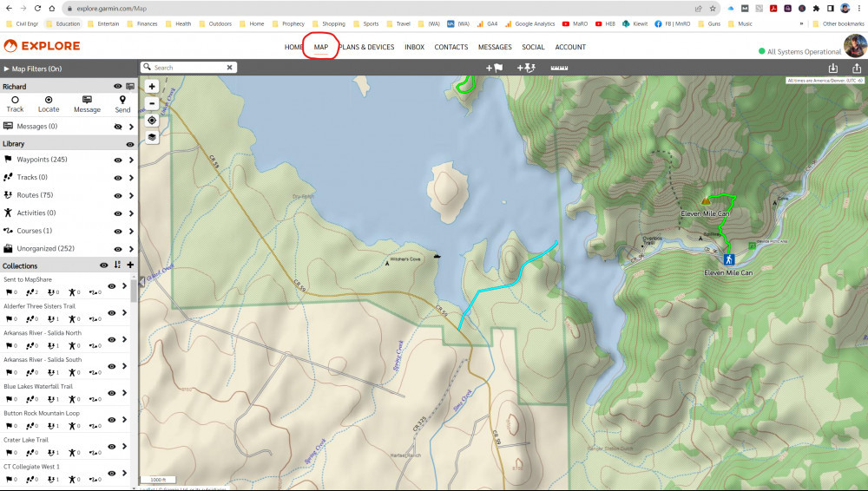Open the SOCIAL tab
Viewport: 868px width, 491px height.
pyautogui.click(x=533, y=47)
